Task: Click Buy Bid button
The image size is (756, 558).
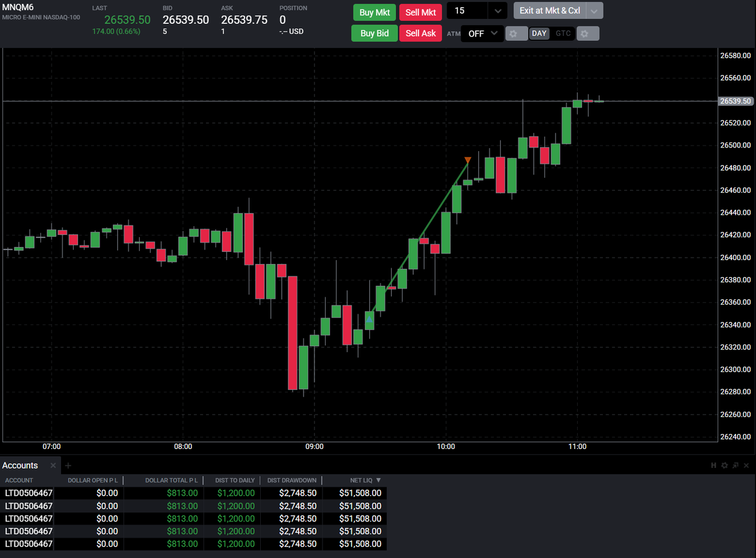Action: [x=374, y=33]
